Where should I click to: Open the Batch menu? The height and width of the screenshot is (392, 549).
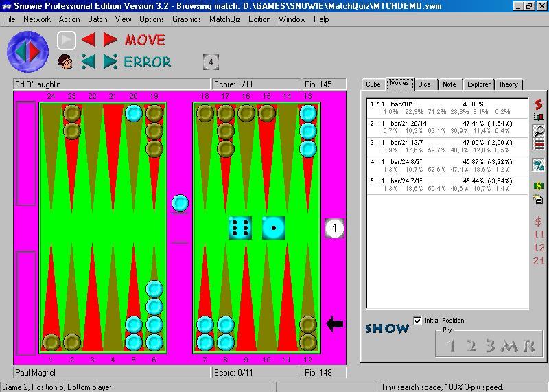[97, 19]
